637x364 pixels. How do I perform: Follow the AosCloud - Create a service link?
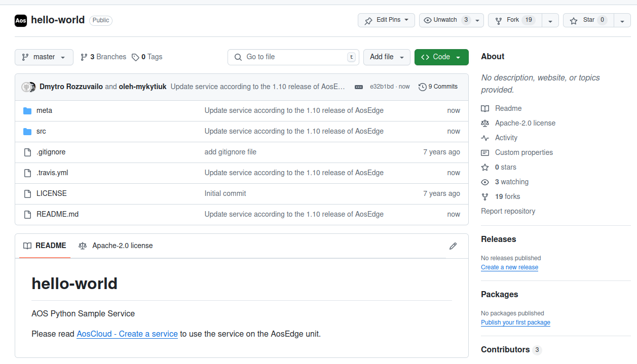[x=127, y=334]
